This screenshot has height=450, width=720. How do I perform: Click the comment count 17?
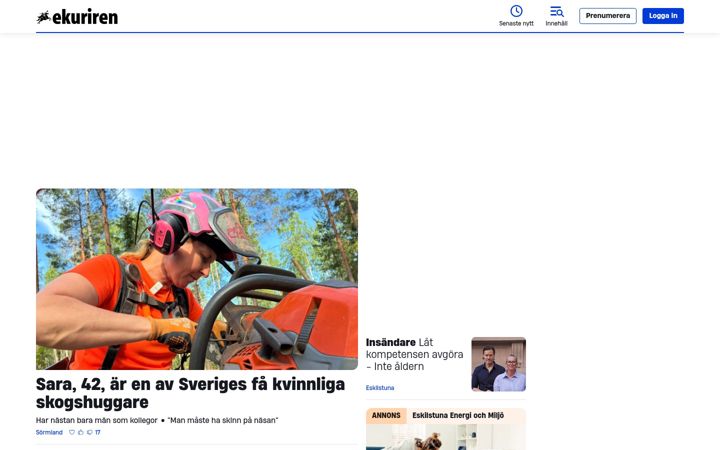[98, 432]
